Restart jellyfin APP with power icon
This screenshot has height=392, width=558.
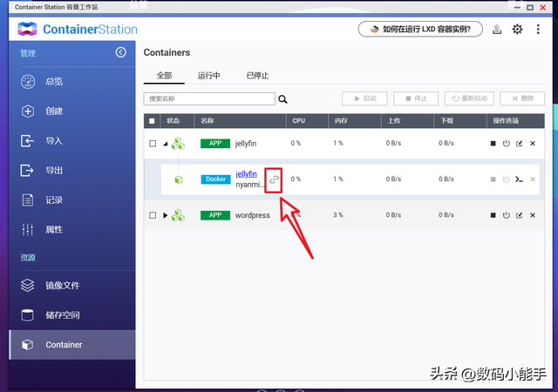point(506,144)
